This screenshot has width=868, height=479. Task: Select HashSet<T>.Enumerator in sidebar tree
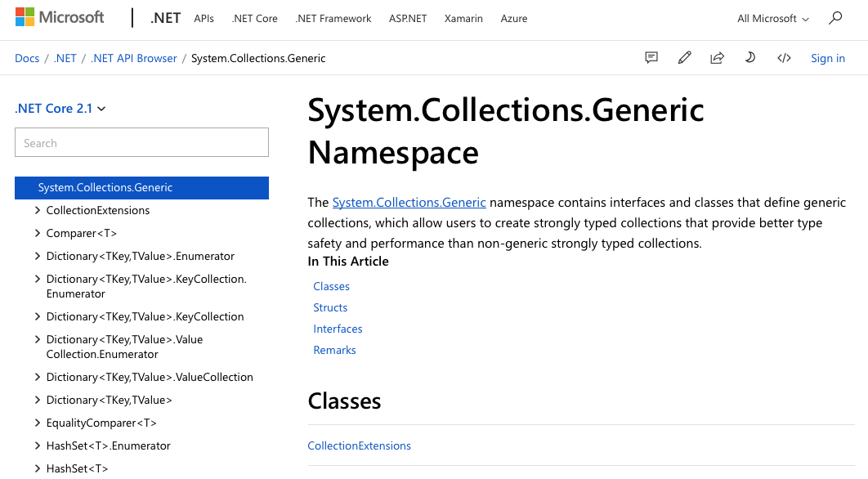tap(109, 445)
